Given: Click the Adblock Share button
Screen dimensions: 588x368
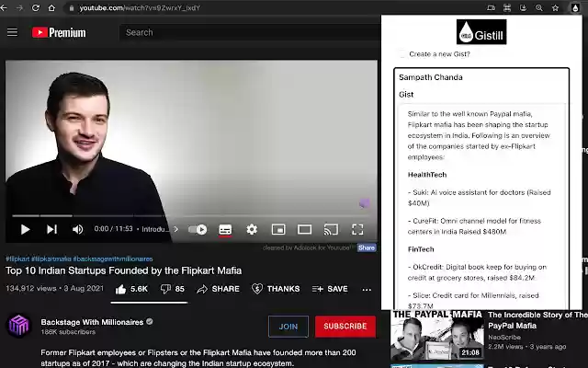Looking at the screenshot, I should 367,247.
